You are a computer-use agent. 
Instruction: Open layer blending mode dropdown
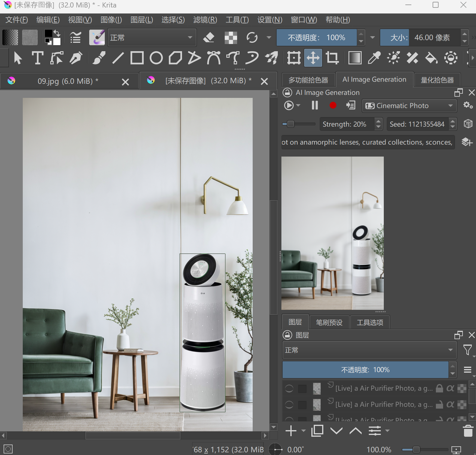pos(369,350)
